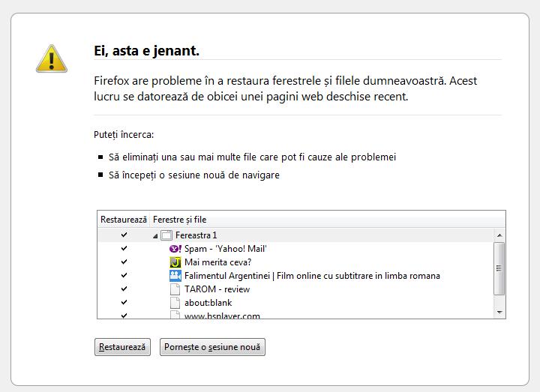Viewport: 540px width, 392px height.
Task: Uncheck restore for Fereastra 1
Action: coord(124,235)
